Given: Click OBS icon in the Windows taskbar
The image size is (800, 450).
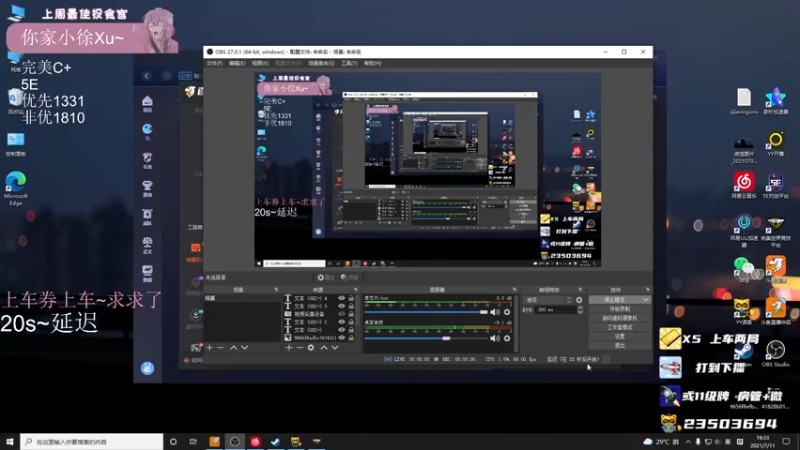Looking at the screenshot, I should pyautogui.click(x=235, y=441).
